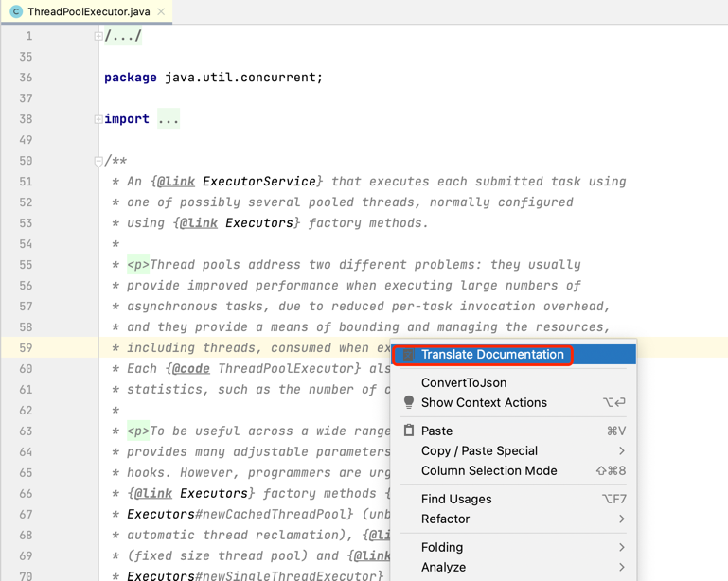Click the lightbulb icon for Show Context Actions
This screenshot has height=581, width=728.
click(x=409, y=402)
